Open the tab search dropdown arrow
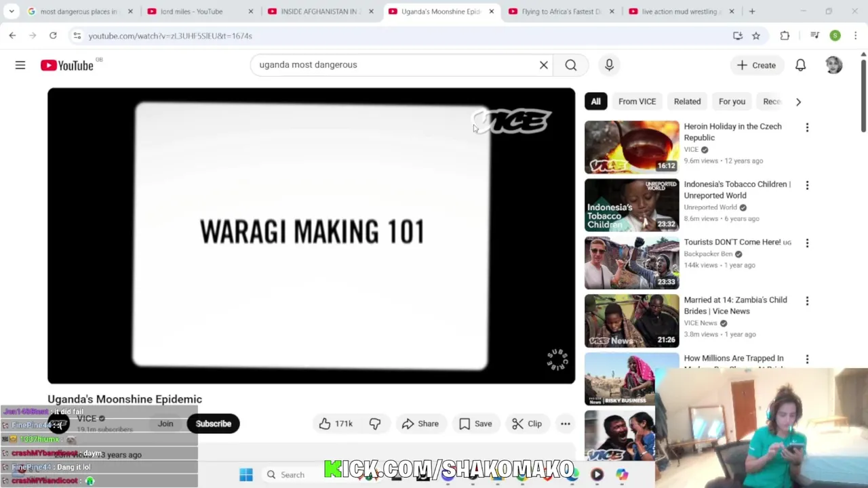This screenshot has height=488, width=868. (12, 12)
